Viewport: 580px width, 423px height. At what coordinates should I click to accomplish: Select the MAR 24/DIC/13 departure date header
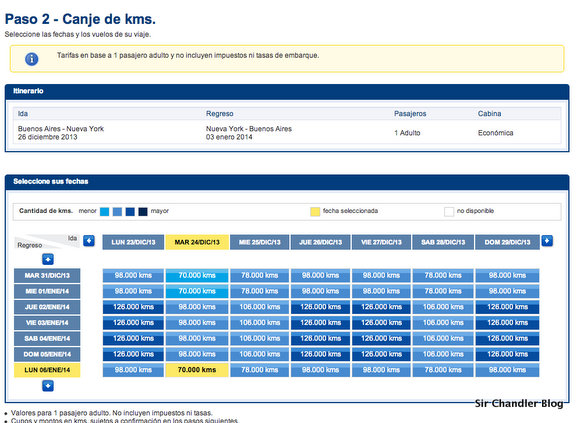(197, 242)
